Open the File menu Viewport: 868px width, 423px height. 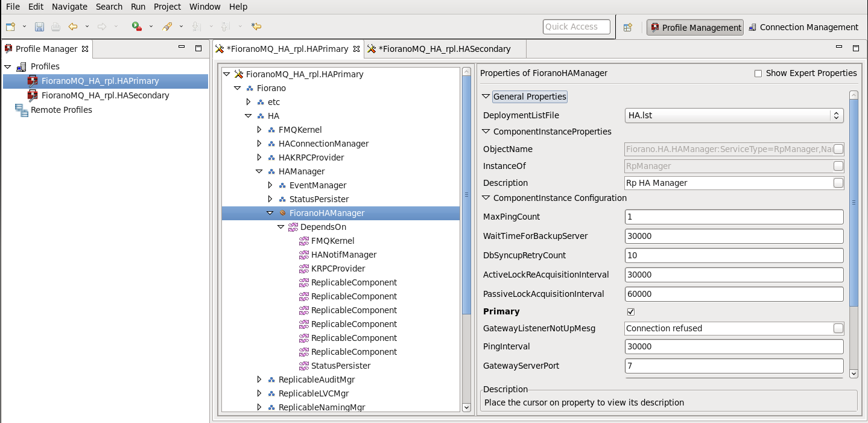pos(13,7)
